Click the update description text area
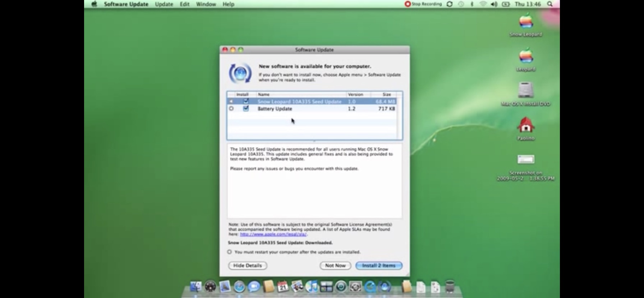The image size is (644, 298). [314, 181]
